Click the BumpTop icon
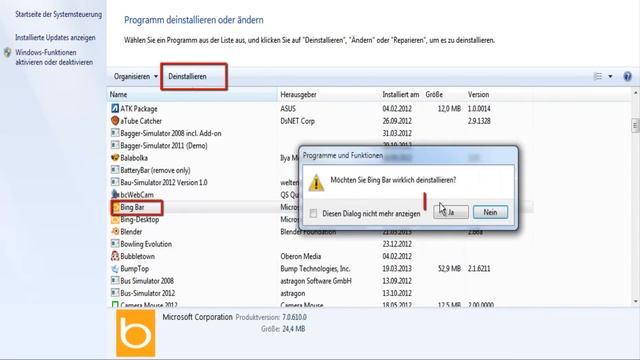 (115, 269)
